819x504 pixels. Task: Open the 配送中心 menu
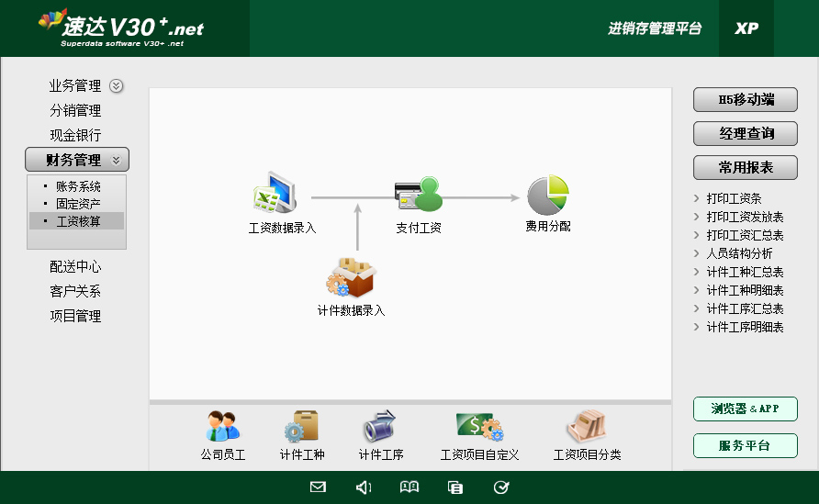[x=75, y=267]
